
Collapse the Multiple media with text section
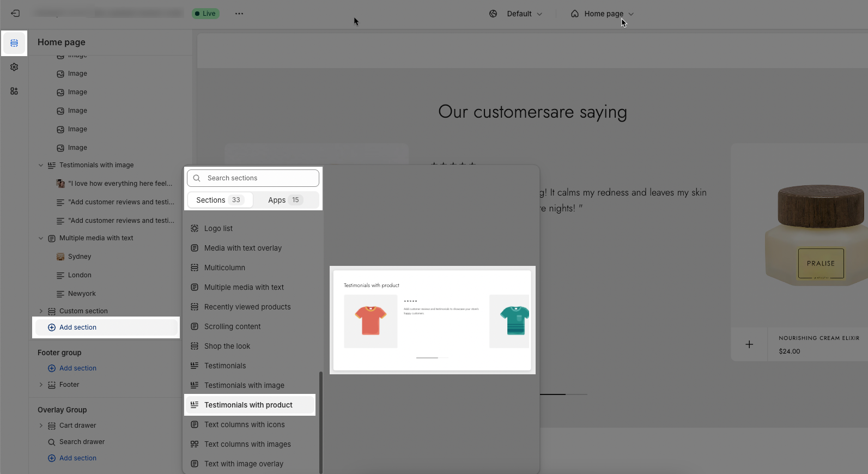pyautogui.click(x=41, y=238)
